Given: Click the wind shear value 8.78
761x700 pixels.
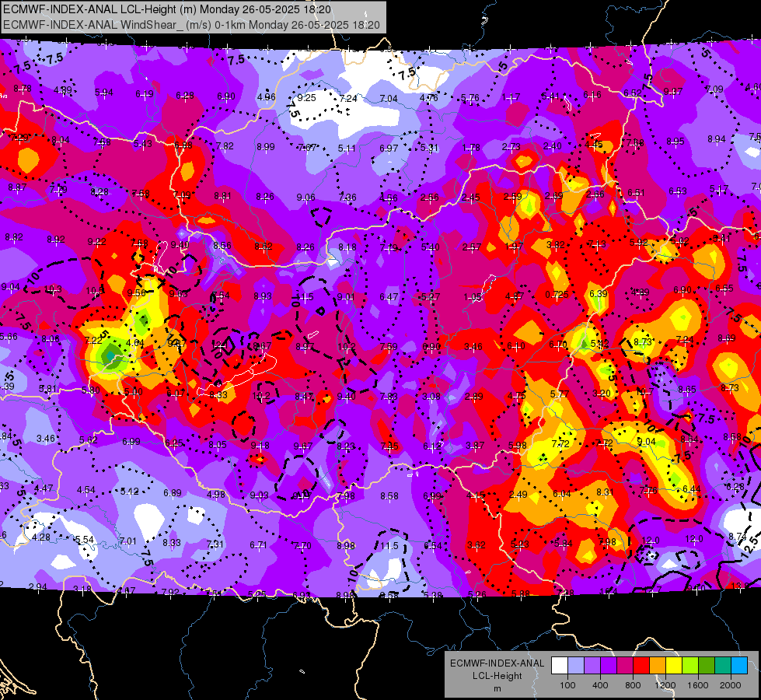Looking at the screenshot, I should (x=23, y=89).
